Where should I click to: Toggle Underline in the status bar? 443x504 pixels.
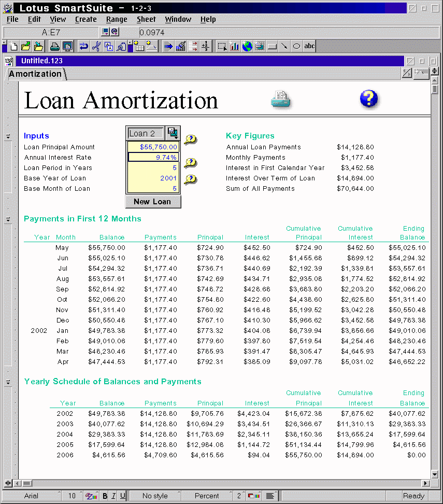click(x=123, y=496)
